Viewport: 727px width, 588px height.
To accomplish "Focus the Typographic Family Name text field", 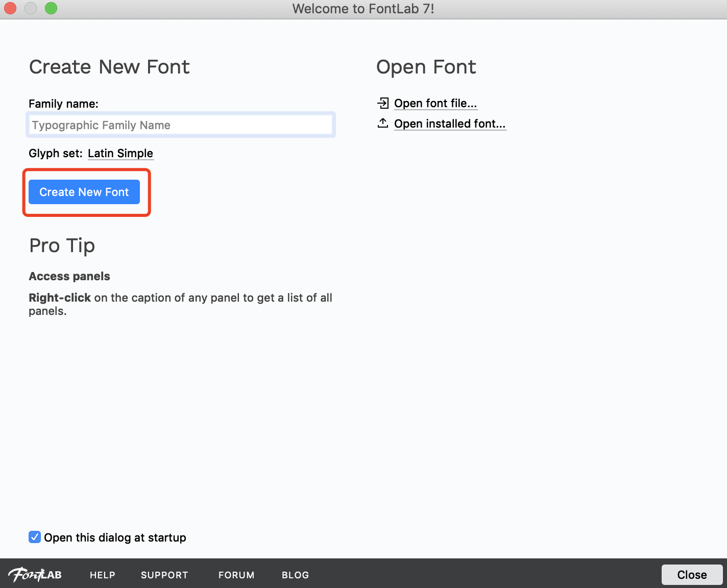I will (x=181, y=125).
